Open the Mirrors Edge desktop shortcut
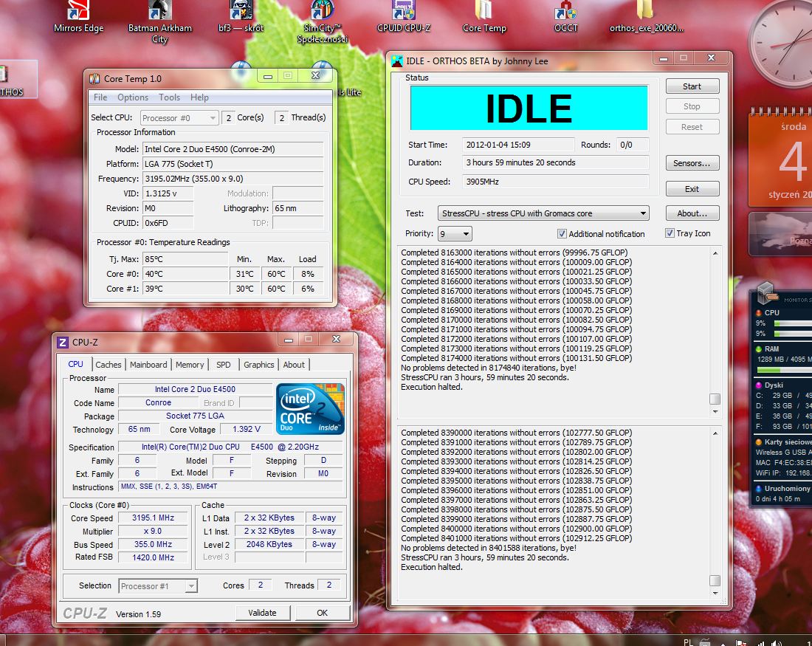Viewport: 812px width, 646px height. tap(78, 16)
